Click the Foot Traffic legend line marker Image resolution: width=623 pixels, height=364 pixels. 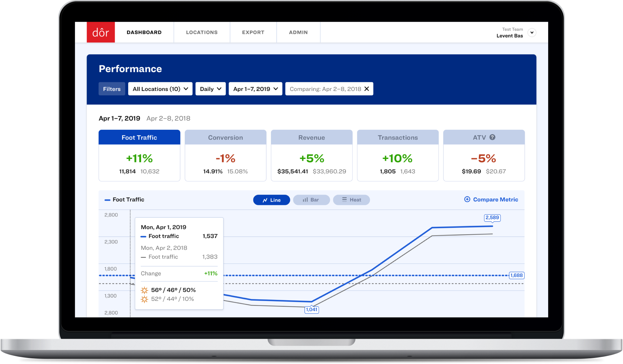coord(107,200)
